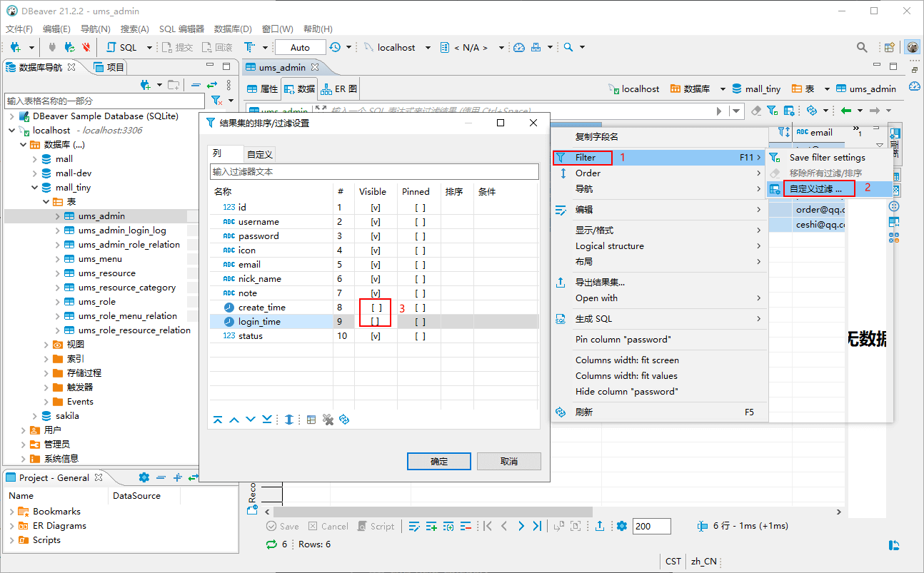The image size is (924, 573).
Task: Go to first row in result set
Action: [488, 526]
